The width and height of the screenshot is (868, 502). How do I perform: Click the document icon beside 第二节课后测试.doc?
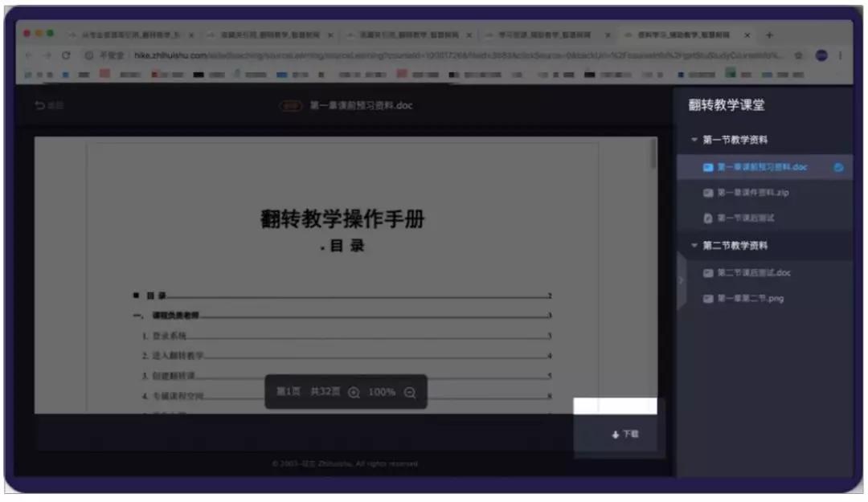(x=707, y=274)
